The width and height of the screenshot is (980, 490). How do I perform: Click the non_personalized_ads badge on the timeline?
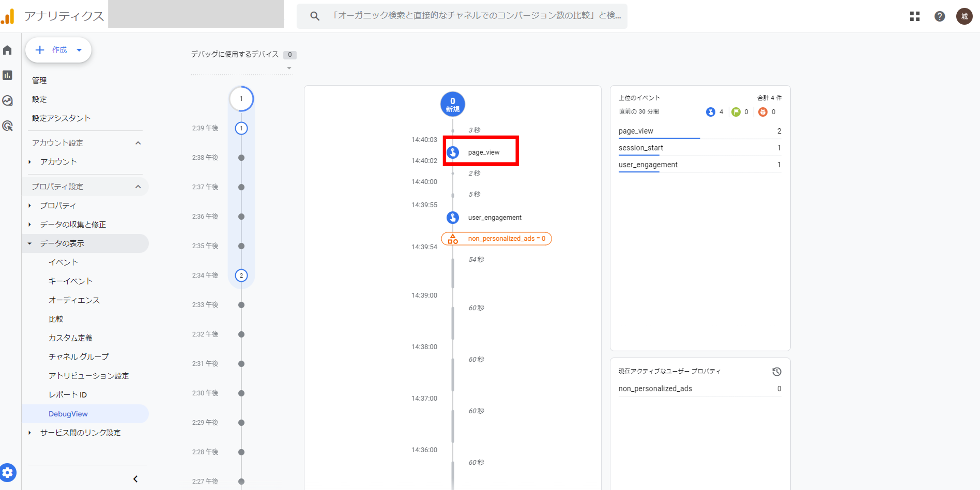coord(496,239)
